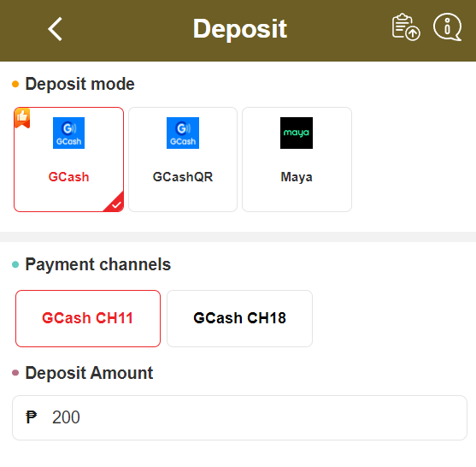The width and height of the screenshot is (476, 467).
Task: Select GCash deposit mode label
Action: (x=68, y=177)
